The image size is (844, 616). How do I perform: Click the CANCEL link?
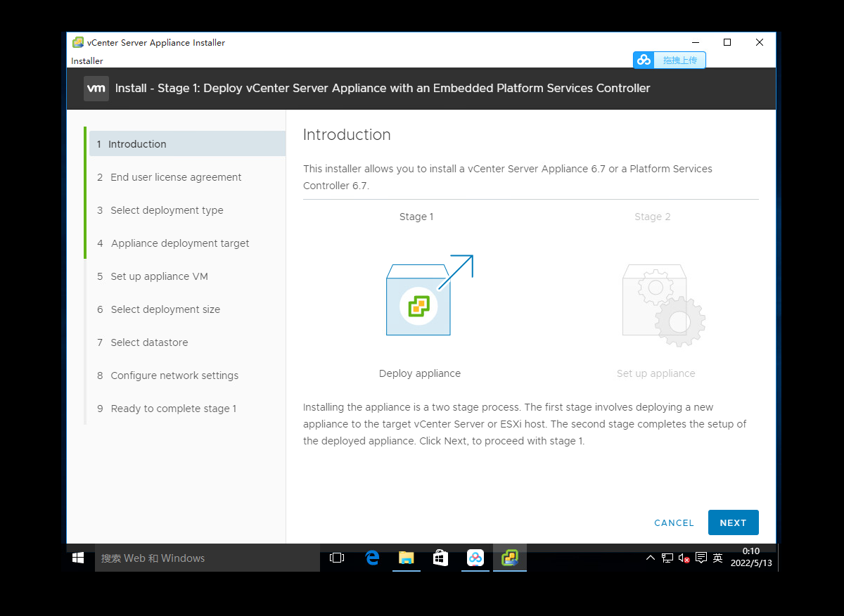click(673, 522)
